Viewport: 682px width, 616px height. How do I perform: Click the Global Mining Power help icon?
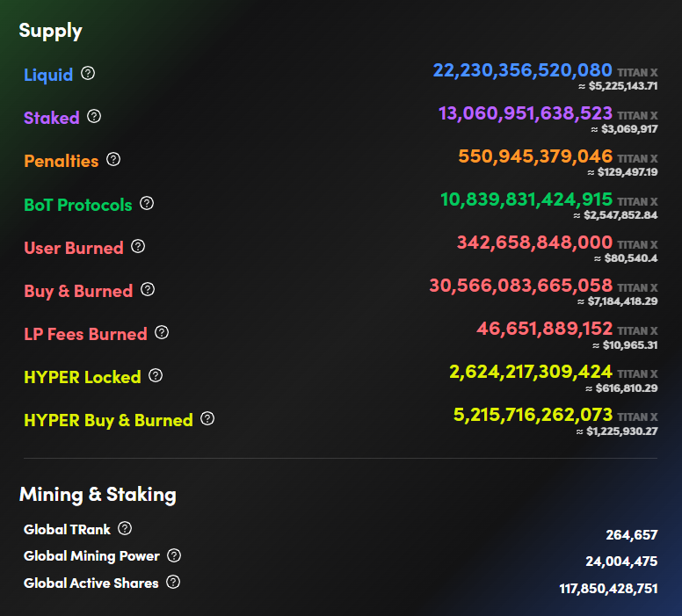174,555
